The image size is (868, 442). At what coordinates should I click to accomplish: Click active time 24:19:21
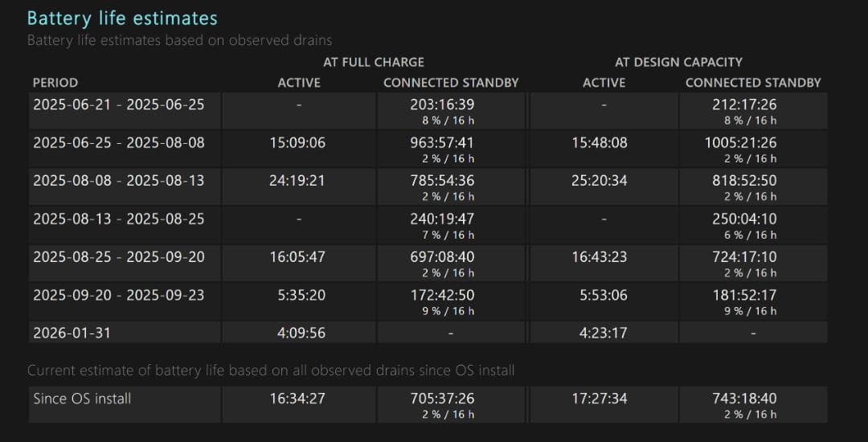[297, 181]
